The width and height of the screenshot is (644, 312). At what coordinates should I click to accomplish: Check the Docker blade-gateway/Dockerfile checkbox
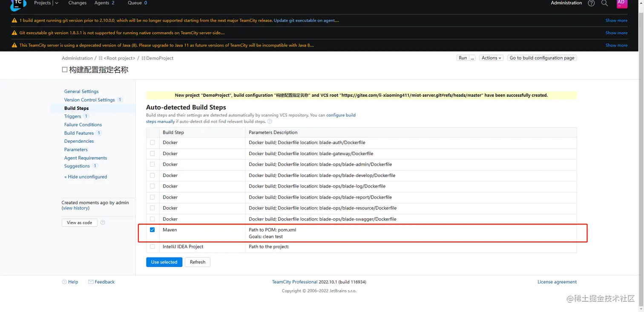point(152,153)
